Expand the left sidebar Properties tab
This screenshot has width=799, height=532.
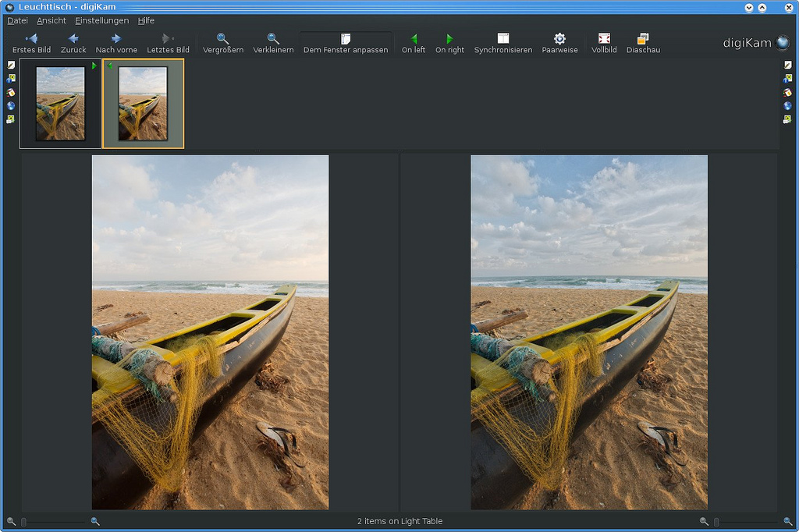click(11, 65)
